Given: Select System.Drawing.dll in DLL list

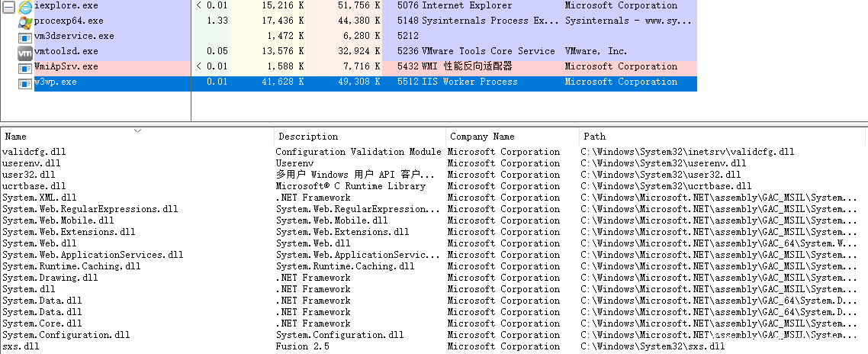Looking at the screenshot, I should click(x=50, y=278).
